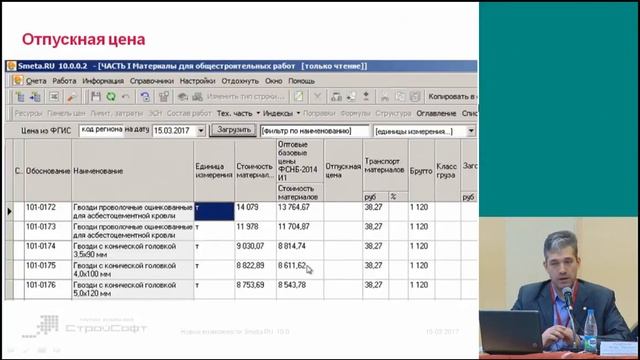This screenshot has width=640, height=360.
Task: Click the import icon with blue arrow
Action: pos(36,97)
